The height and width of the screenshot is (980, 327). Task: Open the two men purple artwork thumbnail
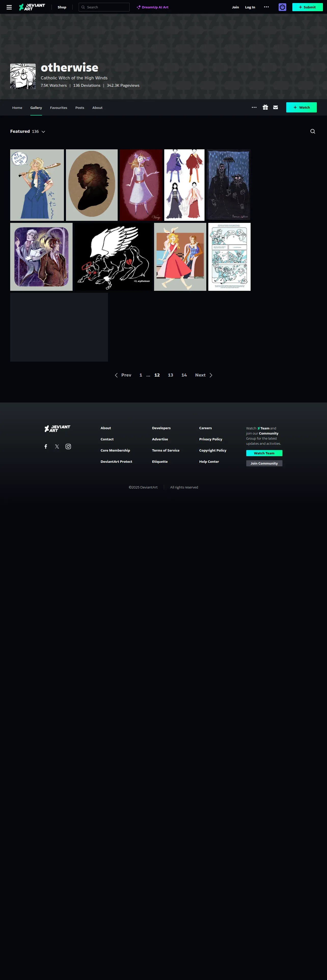point(42,257)
